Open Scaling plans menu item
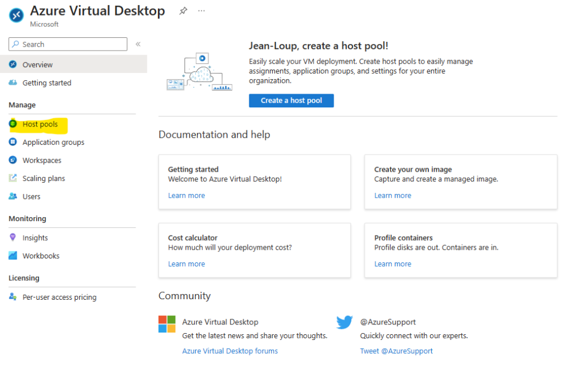The width and height of the screenshot is (588, 375). point(44,178)
